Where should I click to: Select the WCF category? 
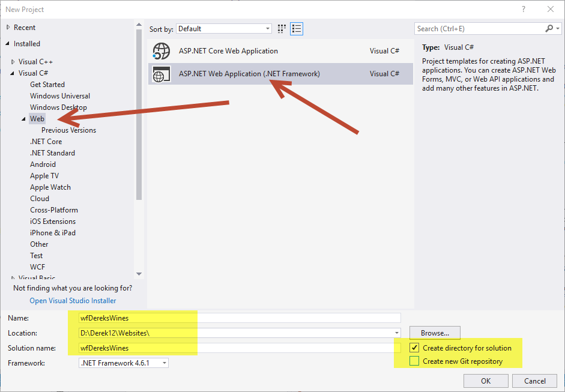coord(37,267)
